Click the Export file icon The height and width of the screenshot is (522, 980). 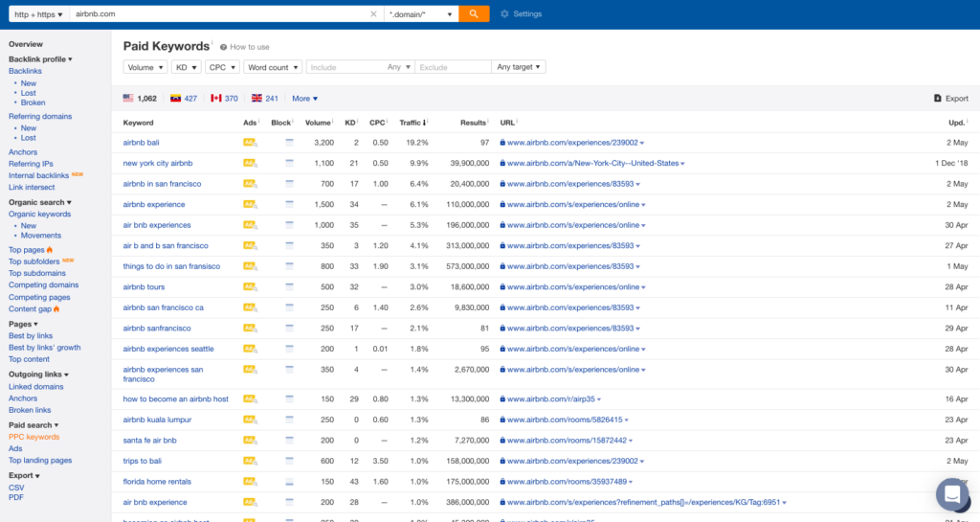pos(938,98)
